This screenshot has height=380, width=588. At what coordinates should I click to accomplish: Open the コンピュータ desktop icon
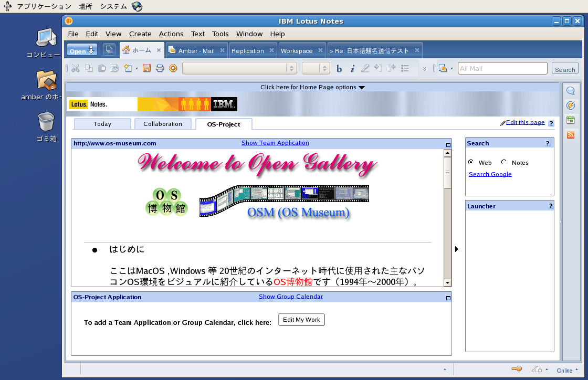tap(46, 38)
